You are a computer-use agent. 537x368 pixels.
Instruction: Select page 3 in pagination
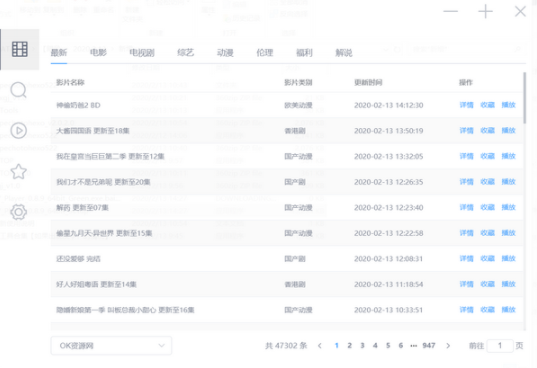(362, 346)
